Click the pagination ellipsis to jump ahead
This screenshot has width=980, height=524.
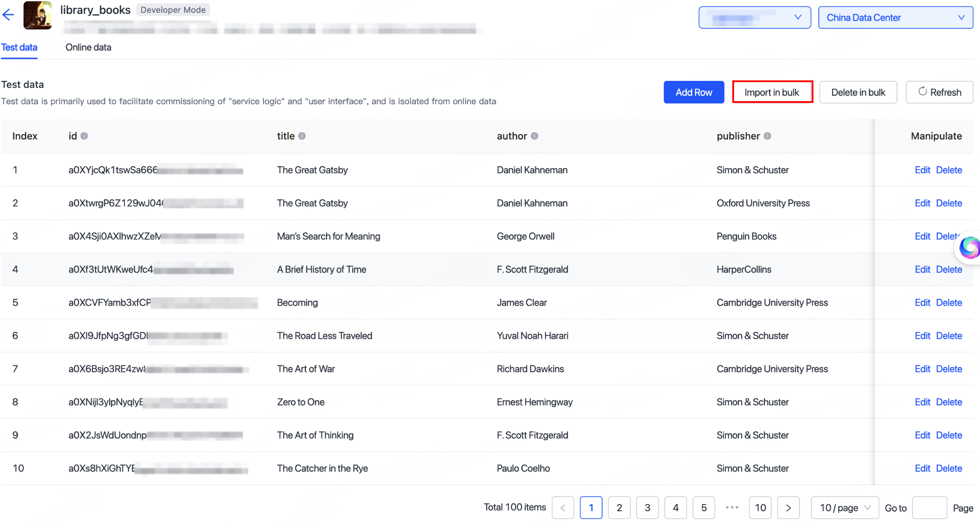tap(732, 508)
